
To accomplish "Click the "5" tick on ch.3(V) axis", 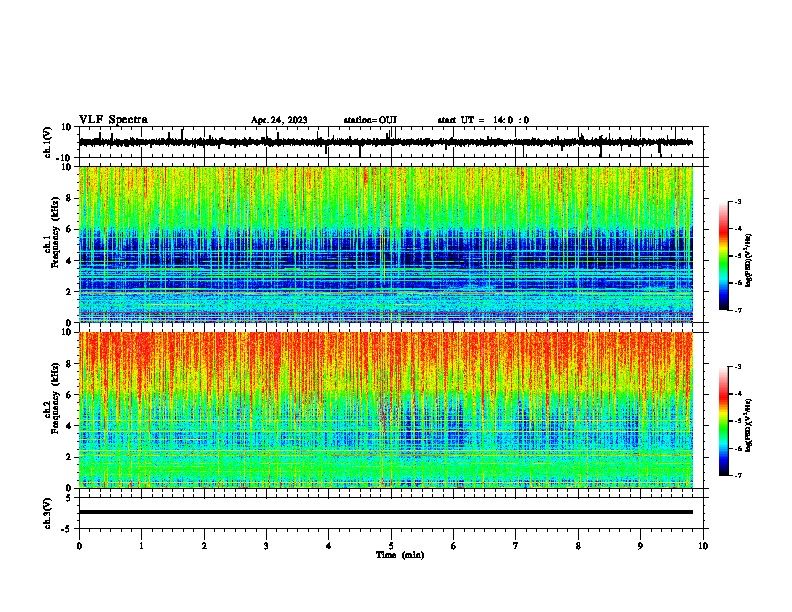I will pos(70,498).
